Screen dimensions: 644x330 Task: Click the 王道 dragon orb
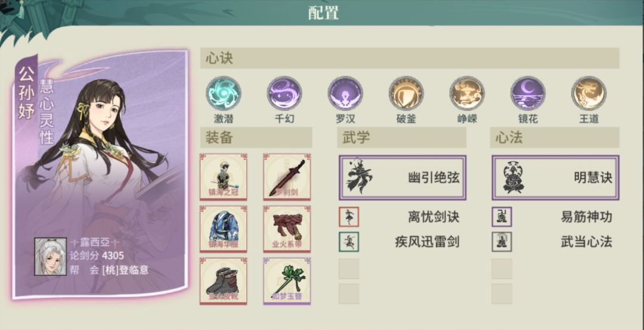click(x=589, y=93)
